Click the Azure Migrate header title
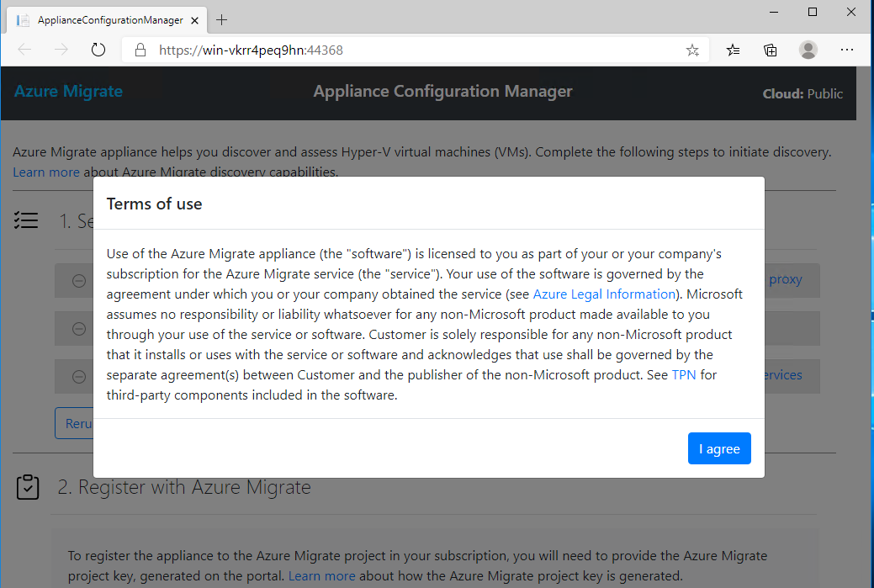Viewport: 874px width, 588px height. (x=68, y=92)
